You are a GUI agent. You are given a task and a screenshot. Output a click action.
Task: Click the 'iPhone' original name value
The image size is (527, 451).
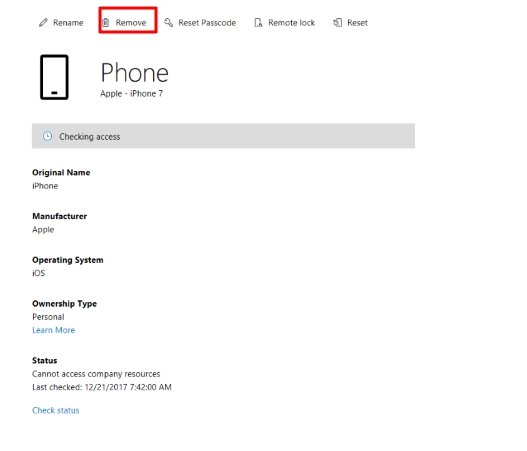(45, 186)
